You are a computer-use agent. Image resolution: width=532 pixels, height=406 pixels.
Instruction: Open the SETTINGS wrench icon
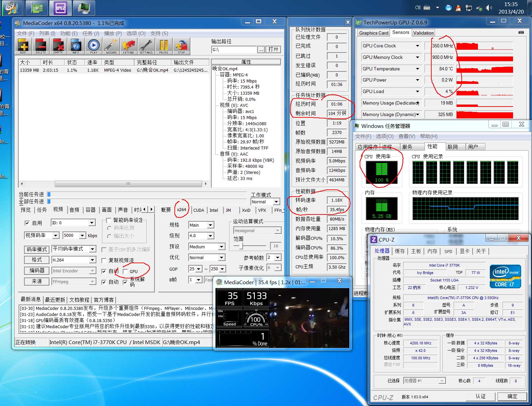click(146, 46)
